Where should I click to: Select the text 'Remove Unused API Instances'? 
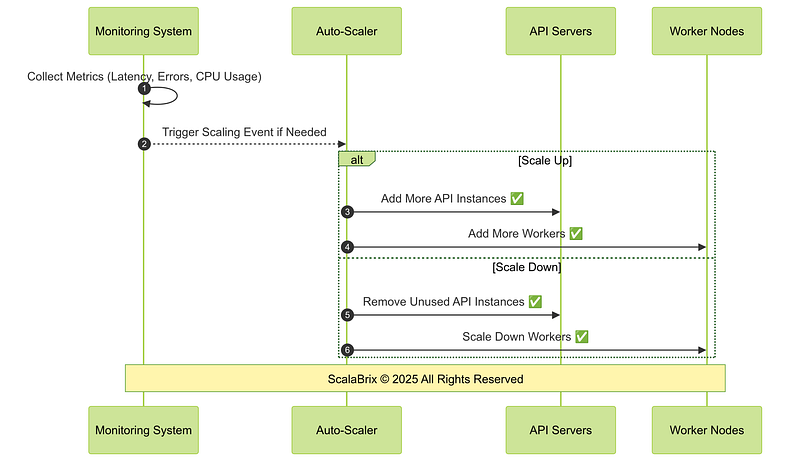coord(443,302)
